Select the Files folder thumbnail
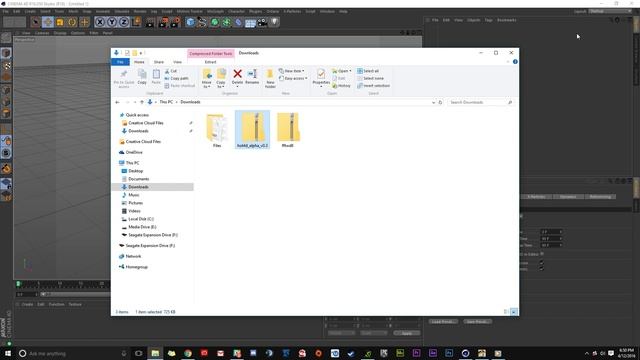 click(217, 131)
